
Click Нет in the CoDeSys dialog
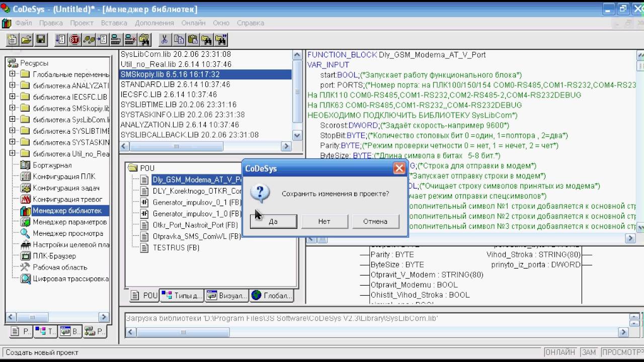[325, 221]
